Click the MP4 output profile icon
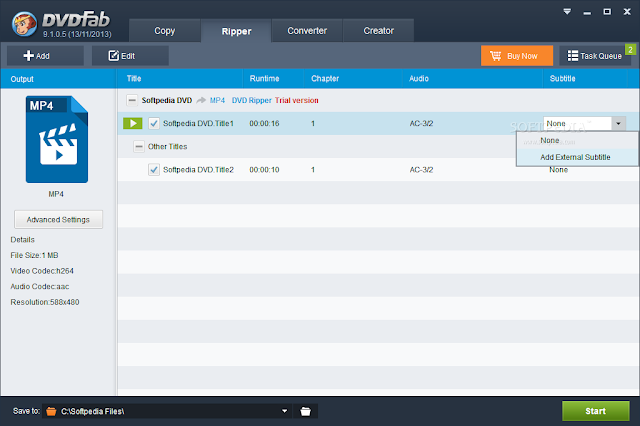 (57, 139)
